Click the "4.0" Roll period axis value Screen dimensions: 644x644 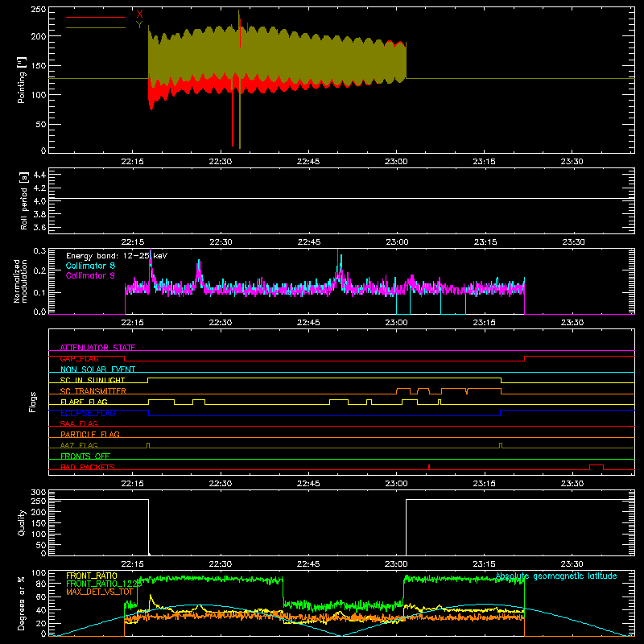39,201
